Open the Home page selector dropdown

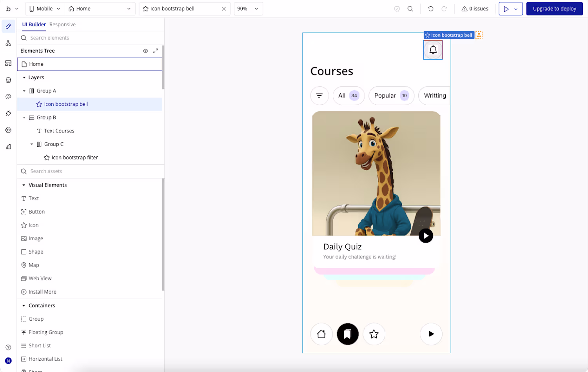[100, 9]
